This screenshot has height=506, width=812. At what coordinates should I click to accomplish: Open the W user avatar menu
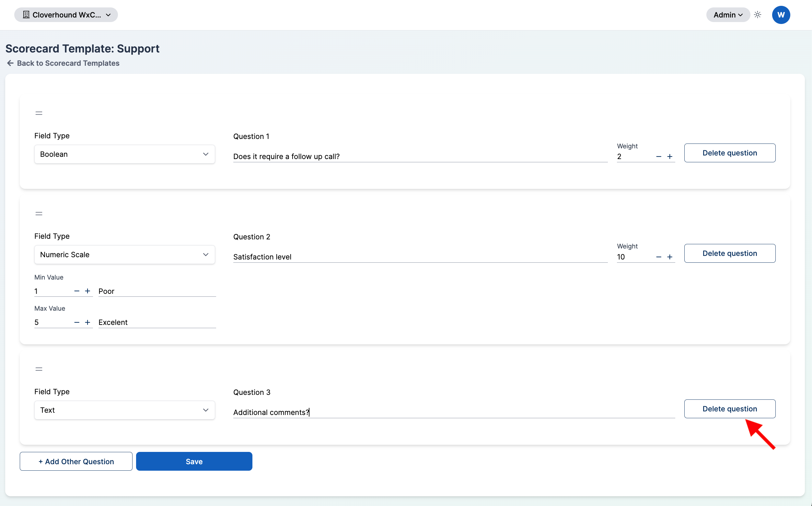[x=781, y=15]
